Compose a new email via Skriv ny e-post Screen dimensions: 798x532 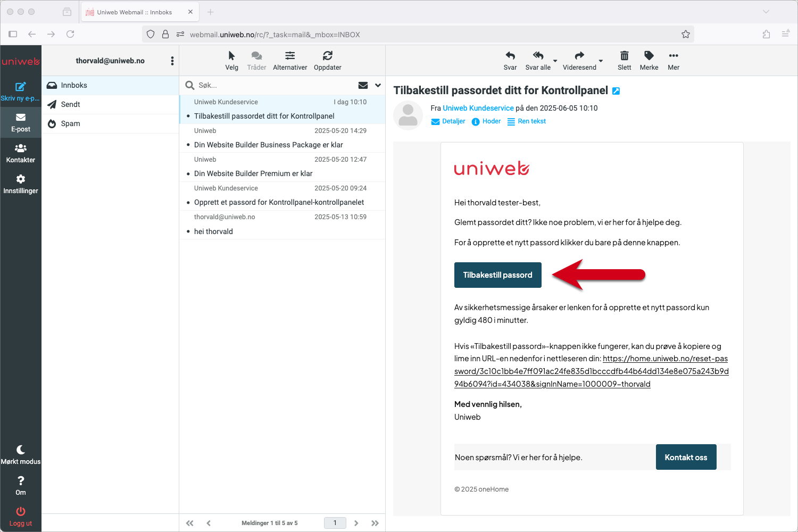pos(20,92)
